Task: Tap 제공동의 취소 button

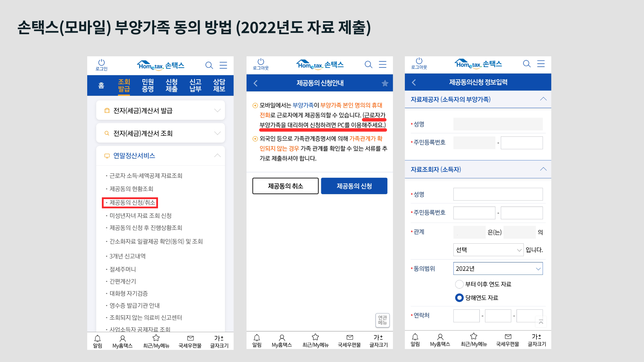Action: click(x=285, y=186)
